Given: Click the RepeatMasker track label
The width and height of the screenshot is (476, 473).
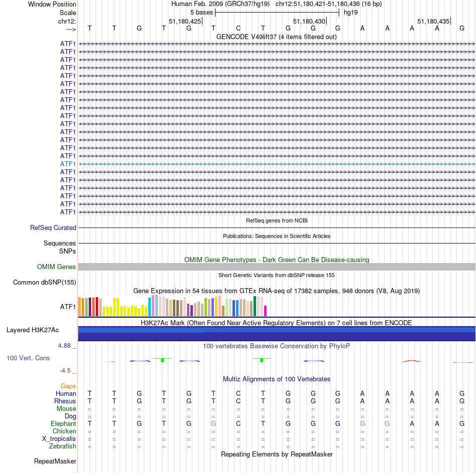Looking at the screenshot, I should tap(55, 461).
